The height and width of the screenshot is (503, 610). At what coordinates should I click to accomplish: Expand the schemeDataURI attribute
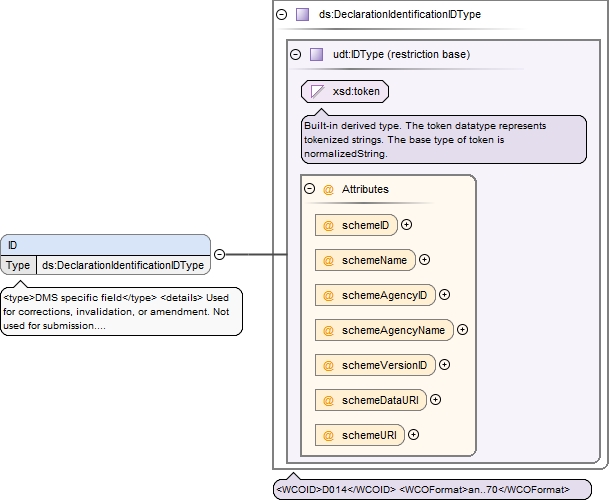coord(435,400)
